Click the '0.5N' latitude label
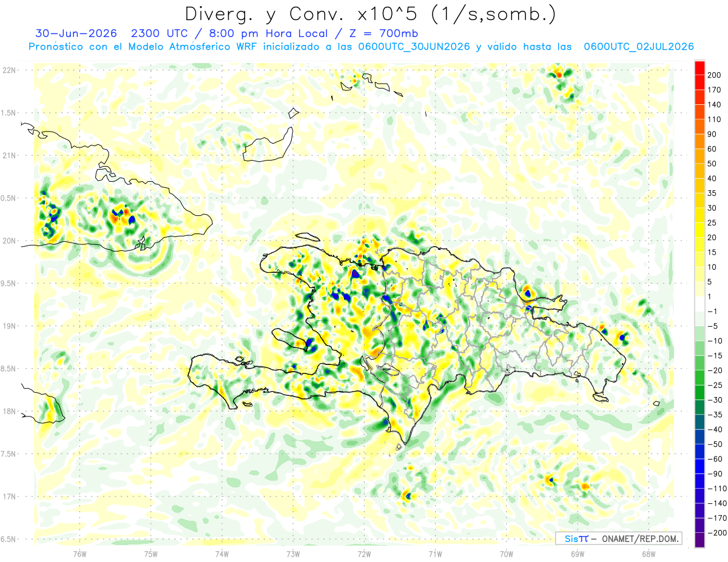The height and width of the screenshot is (562, 728). click(x=9, y=198)
